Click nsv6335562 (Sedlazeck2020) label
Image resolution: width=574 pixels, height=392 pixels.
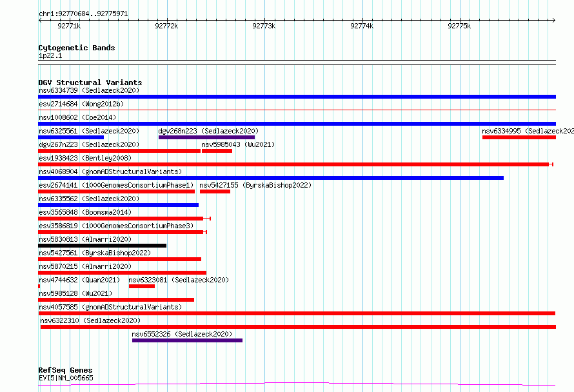(x=89, y=199)
